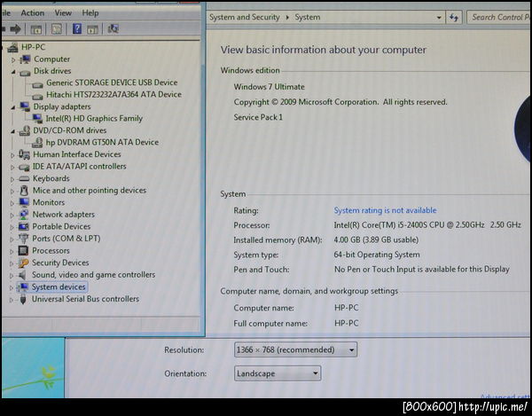532x416 pixels.
Task: Click the Search Control Panel field
Action: coord(499,18)
